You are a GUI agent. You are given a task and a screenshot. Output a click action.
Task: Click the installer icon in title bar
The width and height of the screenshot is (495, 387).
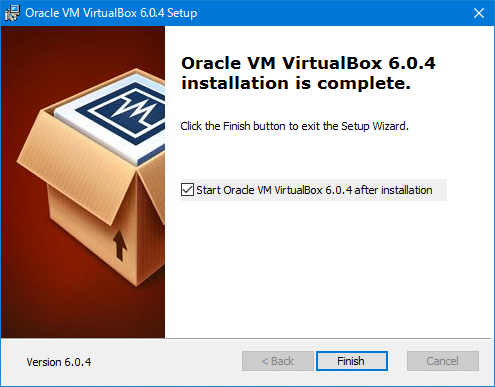[12, 13]
